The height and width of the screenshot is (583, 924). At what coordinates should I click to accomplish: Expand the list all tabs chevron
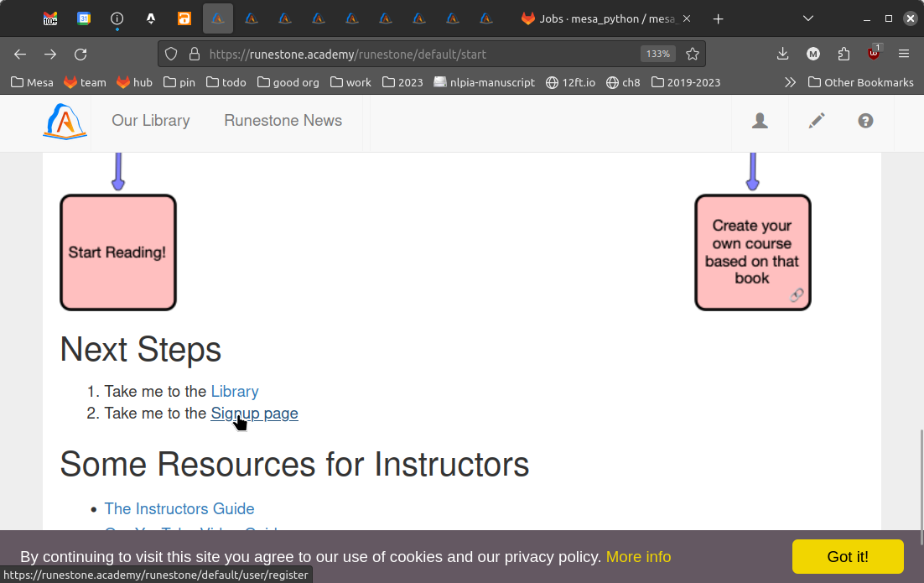(x=808, y=18)
